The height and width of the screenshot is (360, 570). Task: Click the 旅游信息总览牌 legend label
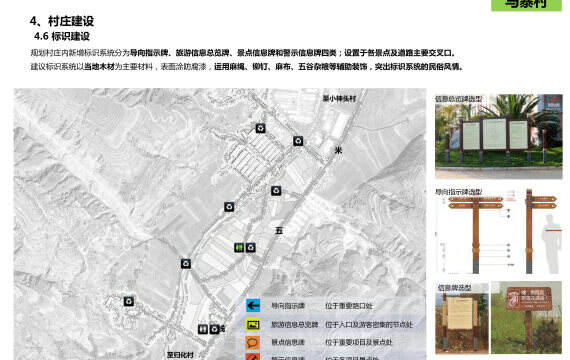294,324
